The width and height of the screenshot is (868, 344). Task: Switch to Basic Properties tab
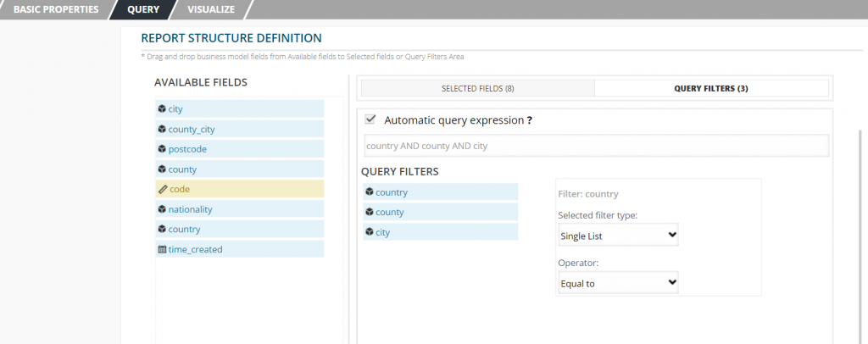[x=56, y=9]
